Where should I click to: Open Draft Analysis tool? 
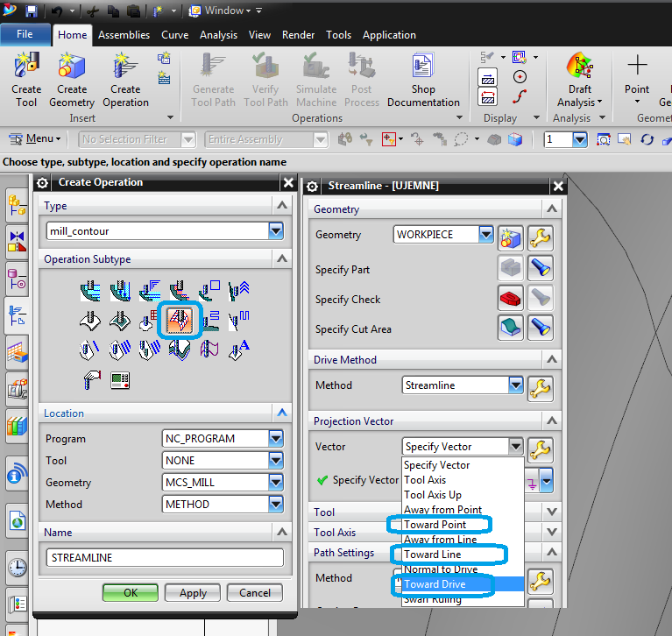pos(579,80)
